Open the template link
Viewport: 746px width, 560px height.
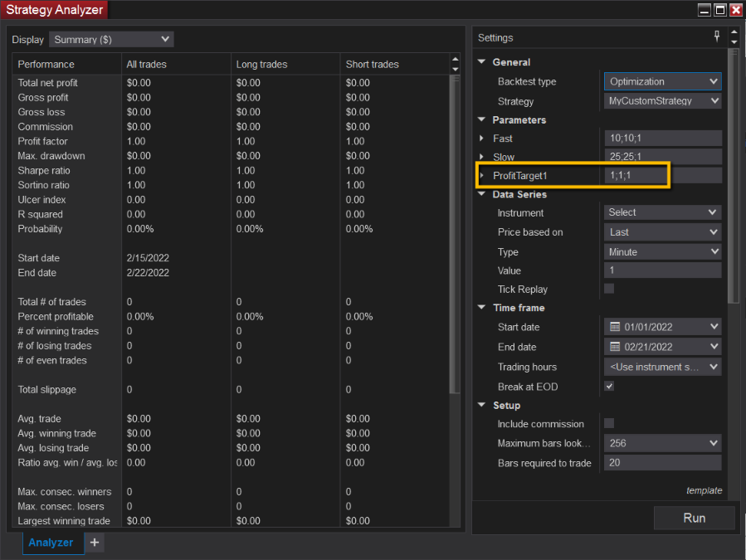click(x=705, y=490)
